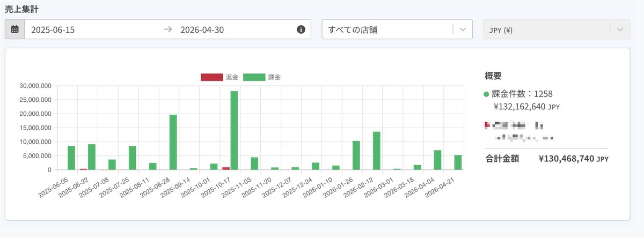The height and width of the screenshot is (238, 644).
Task: Click the 30,000,000 y-axis label
Action: pyautogui.click(x=35, y=86)
